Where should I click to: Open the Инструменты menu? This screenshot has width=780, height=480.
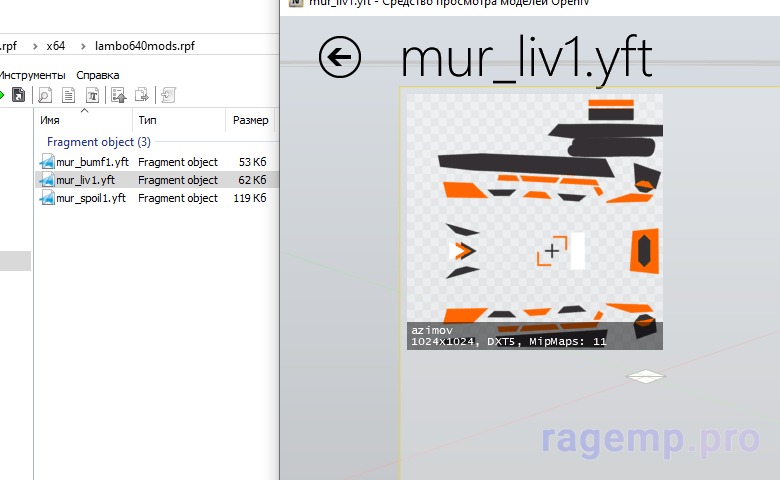pyautogui.click(x=33, y=75)
